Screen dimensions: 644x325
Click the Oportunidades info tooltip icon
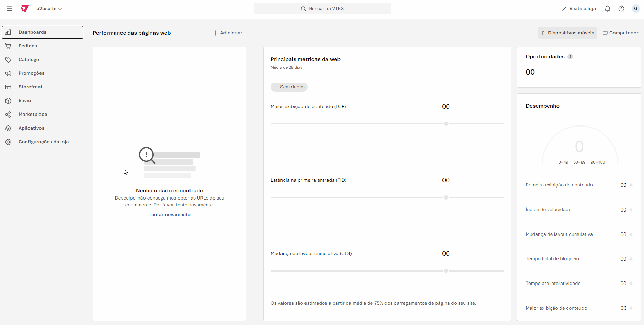point(570,57)
